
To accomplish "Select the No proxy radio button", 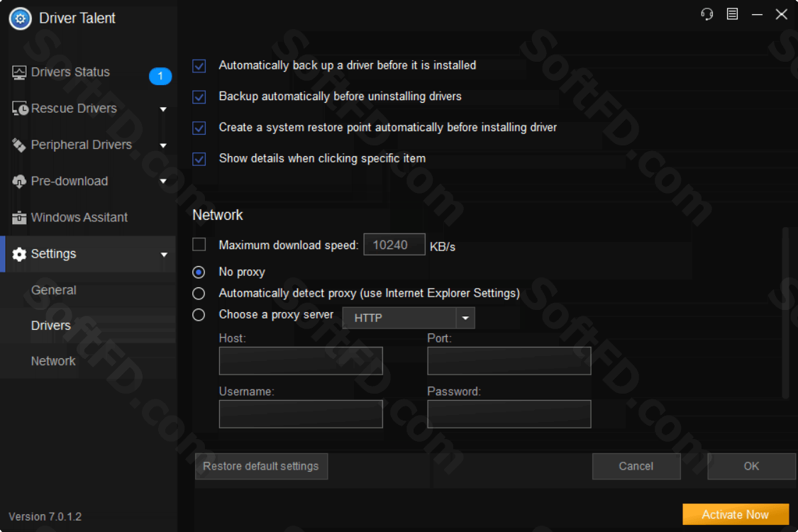I will 199,272.
